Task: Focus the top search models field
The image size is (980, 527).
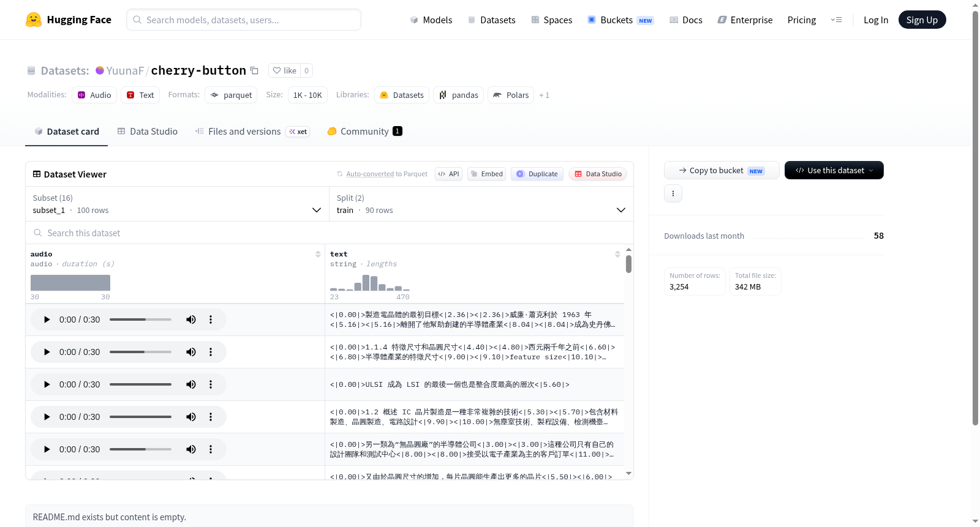Action: (244, 20)
